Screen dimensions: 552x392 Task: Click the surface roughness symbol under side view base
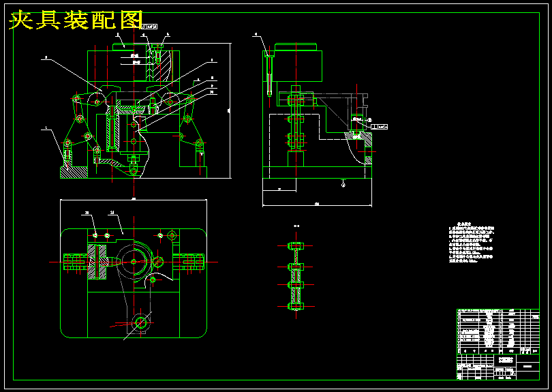point(343,183)
